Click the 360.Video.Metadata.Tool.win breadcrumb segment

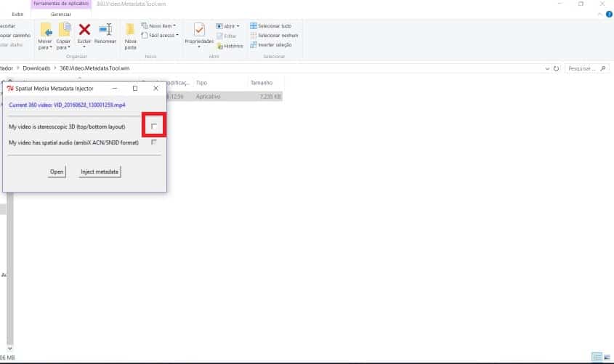point(94,68)
